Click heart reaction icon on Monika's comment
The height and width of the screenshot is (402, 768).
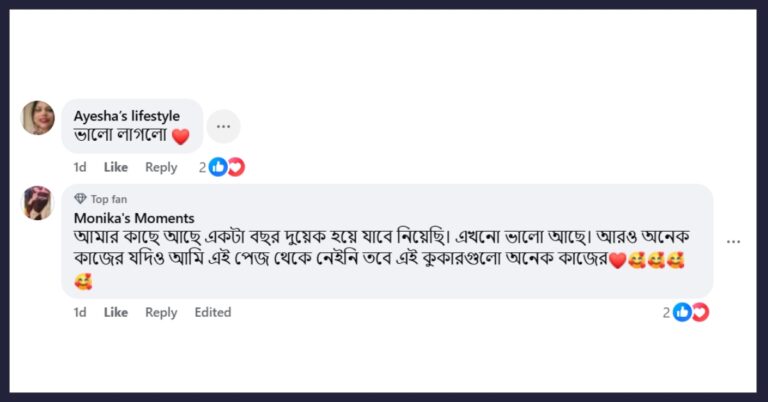point(700,312)
